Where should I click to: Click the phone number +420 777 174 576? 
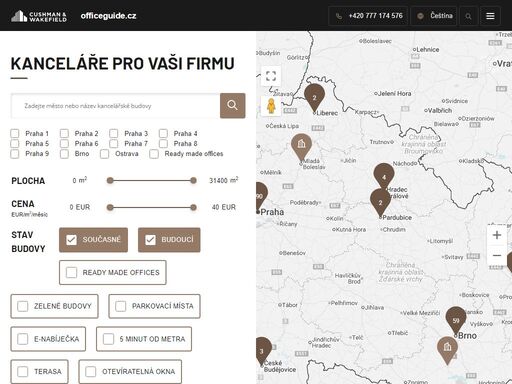(368, 16)
